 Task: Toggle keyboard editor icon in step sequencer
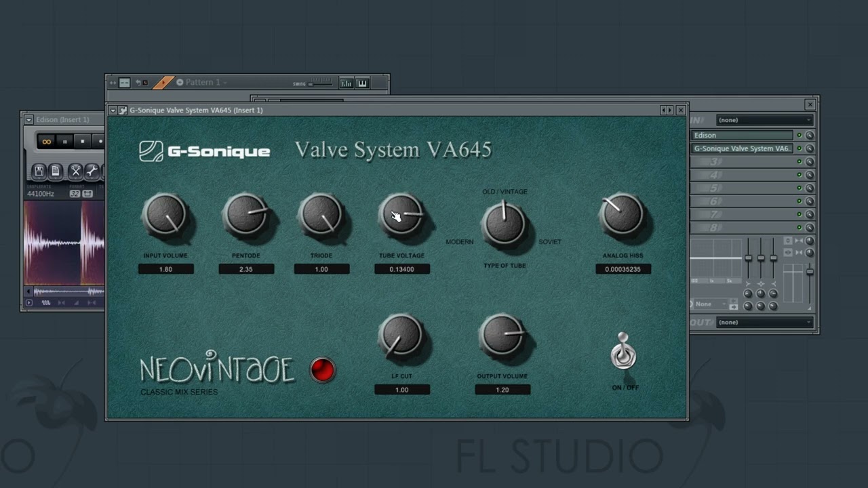pyautogui.click(x=362, y=83)
